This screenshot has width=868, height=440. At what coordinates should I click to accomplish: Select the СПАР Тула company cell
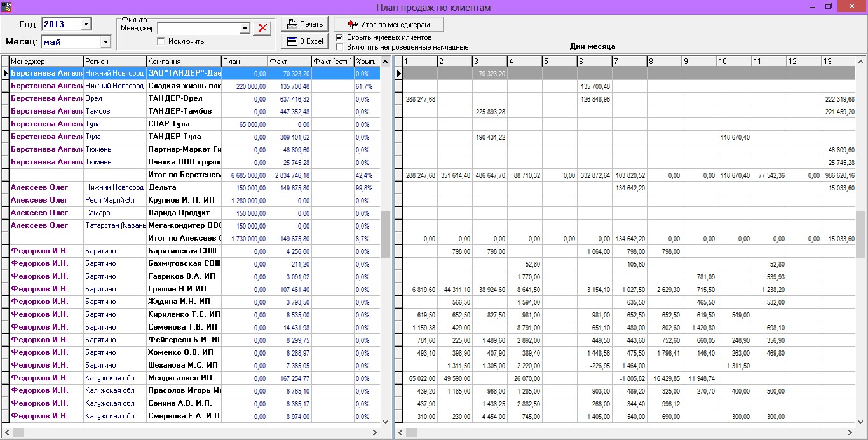[x=184, y=124]
